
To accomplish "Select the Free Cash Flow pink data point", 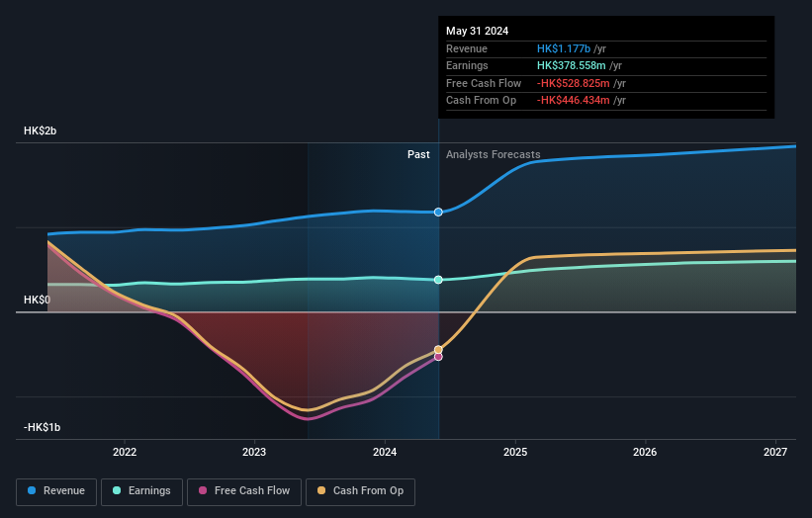I will pyautogui.click(x=438, y=357).
